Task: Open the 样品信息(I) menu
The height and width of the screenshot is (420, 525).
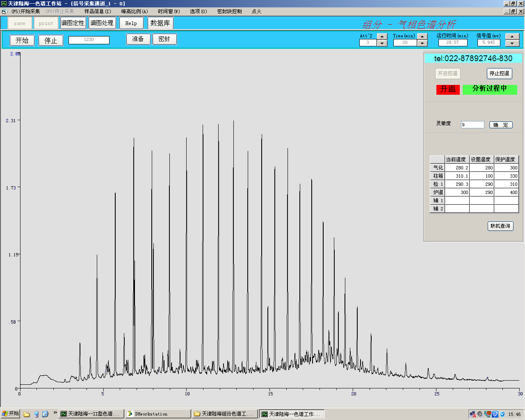Action: [98, 11]
